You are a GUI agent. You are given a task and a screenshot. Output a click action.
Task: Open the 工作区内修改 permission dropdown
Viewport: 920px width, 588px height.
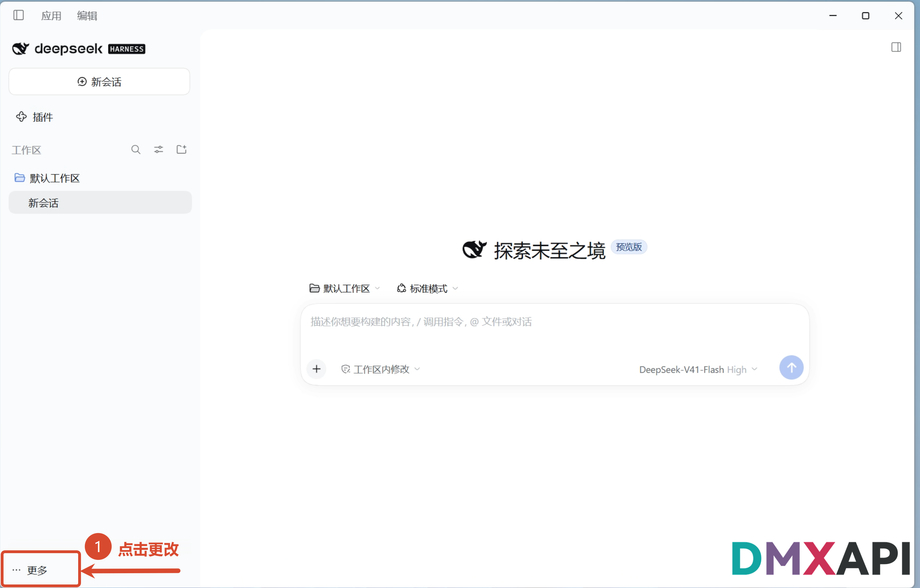381,369
